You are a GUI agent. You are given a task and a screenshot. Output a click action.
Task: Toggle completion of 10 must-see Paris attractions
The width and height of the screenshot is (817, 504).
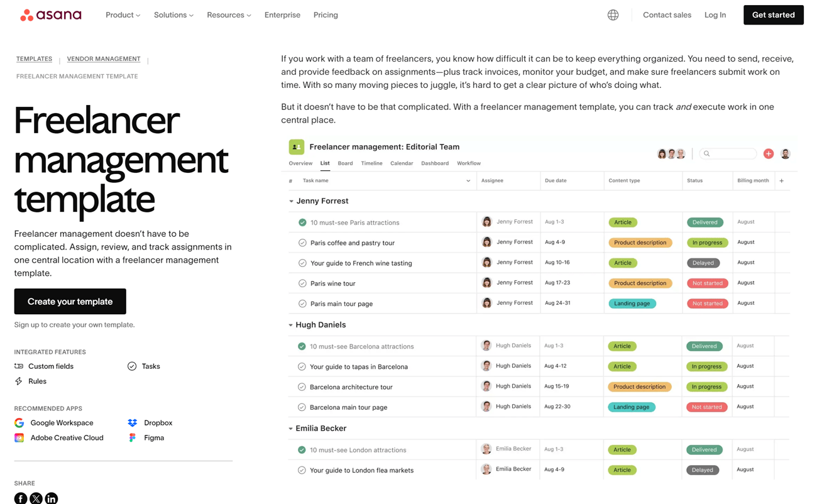coord(302,222)
